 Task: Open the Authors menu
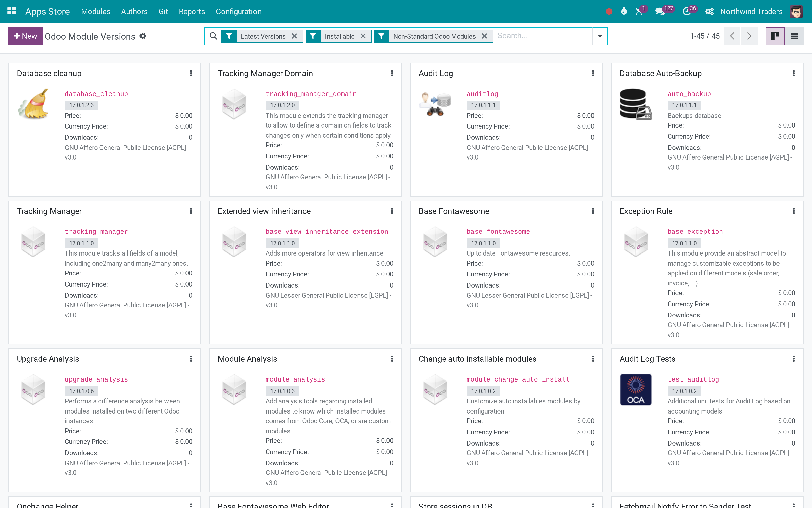coord(134,11)
